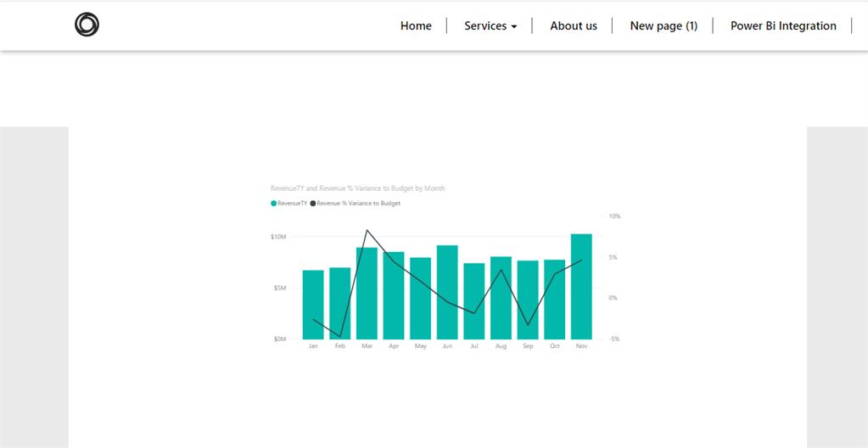
Task: Click the Nov month label
Action: (x=581, y=346)
